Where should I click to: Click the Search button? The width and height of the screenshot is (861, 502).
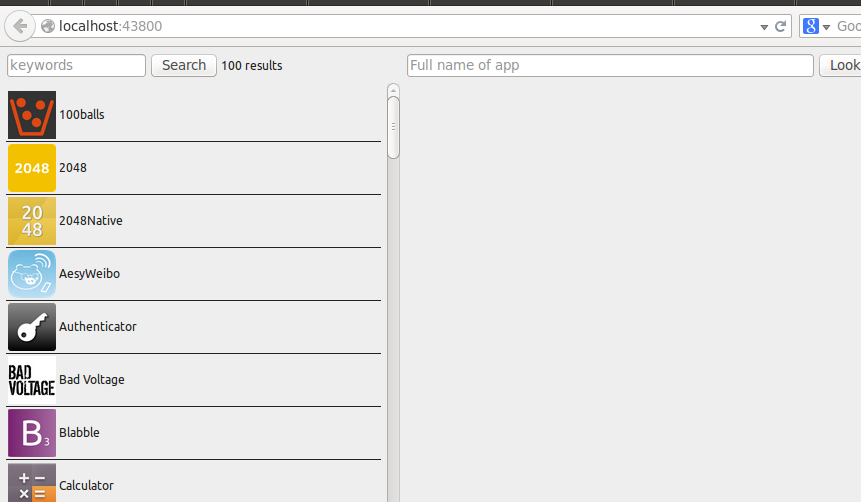184,65
